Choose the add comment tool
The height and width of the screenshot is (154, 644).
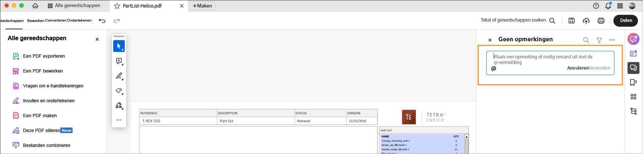coord(119,61)
